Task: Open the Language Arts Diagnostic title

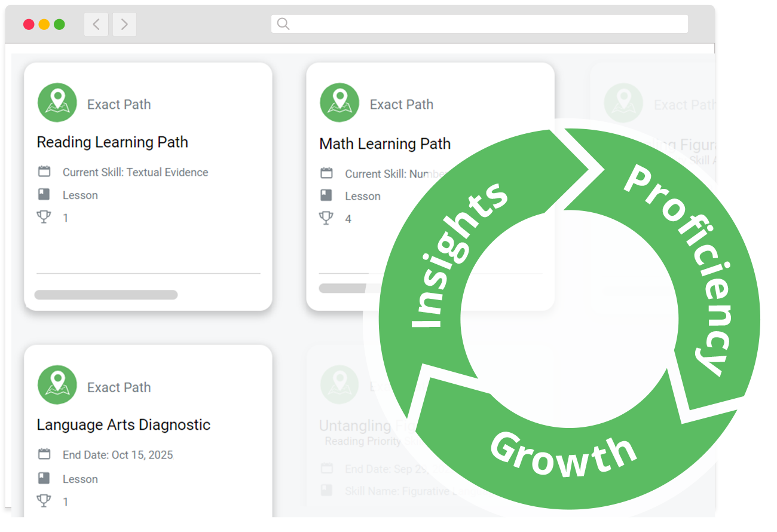Action: point(124,425)
